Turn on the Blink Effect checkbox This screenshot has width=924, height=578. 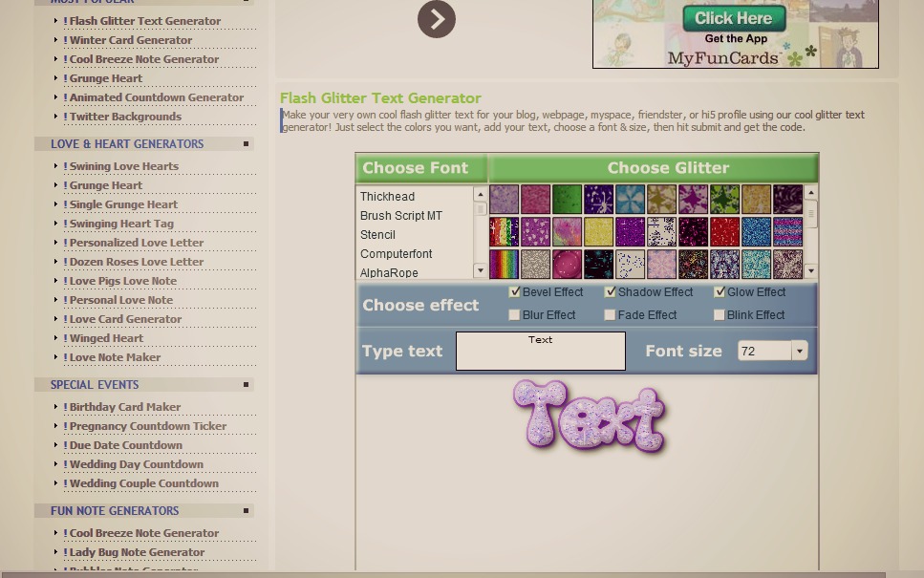tap(720, 315)
